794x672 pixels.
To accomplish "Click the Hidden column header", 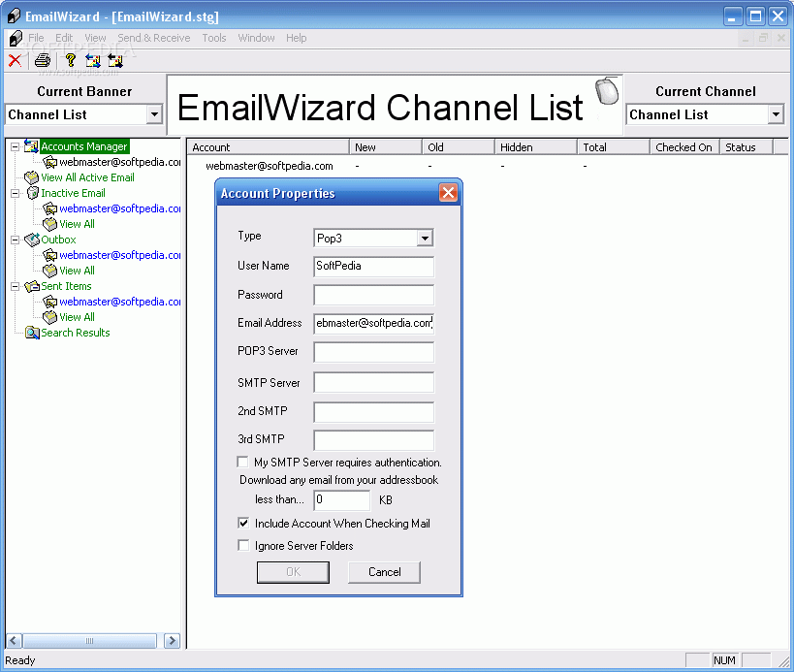I will (535, 146).
